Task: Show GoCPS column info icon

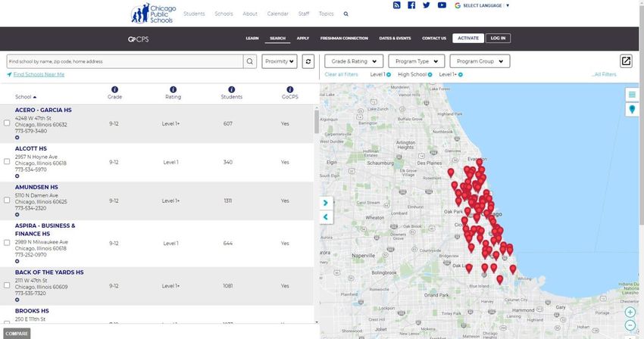Action: pos(290,89)
